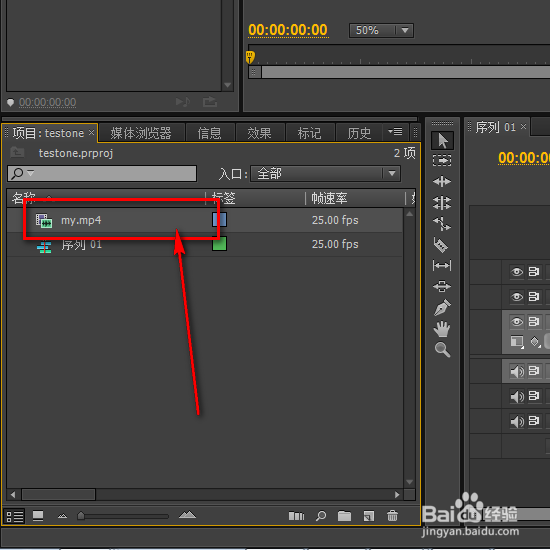Click the source monitor scroll down arrow
550x550 pixels.
(x=228, y=85)
